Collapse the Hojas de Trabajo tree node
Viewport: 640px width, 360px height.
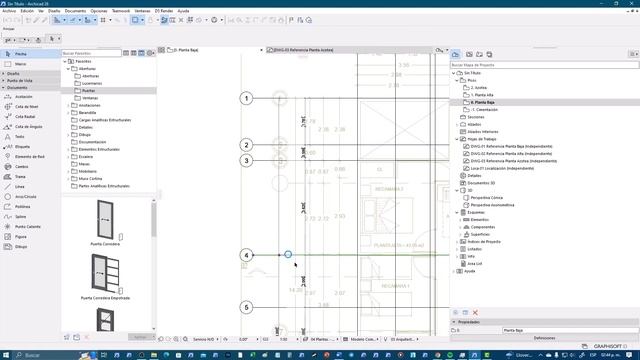[x=457, y=139]
